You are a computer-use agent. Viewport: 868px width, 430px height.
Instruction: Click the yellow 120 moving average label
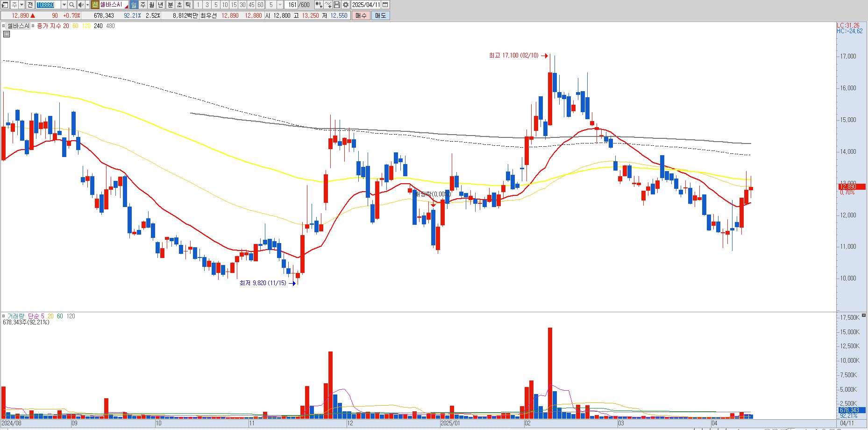[x=86, y=26]
